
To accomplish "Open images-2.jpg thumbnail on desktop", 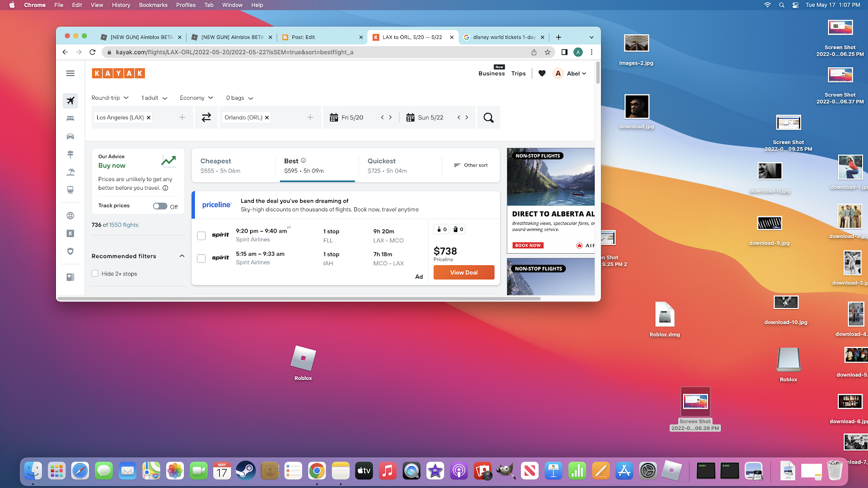I will pos(636,43).
